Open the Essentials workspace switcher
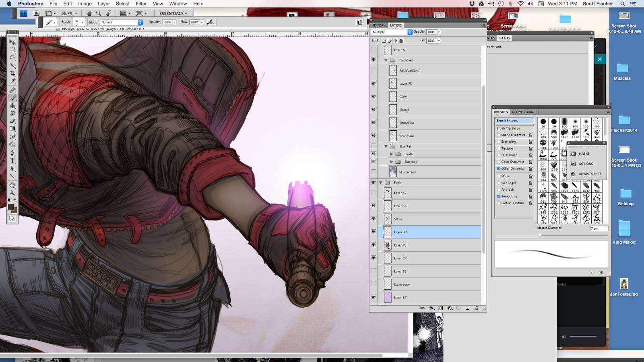The image size is (644, 362). (x=173, y=13)
